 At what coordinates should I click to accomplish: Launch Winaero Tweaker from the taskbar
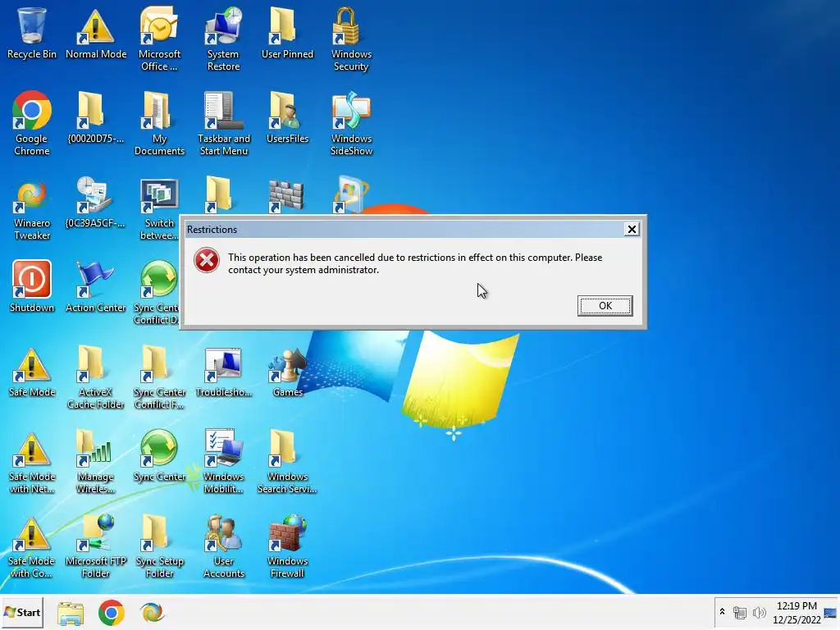(152, 612)
